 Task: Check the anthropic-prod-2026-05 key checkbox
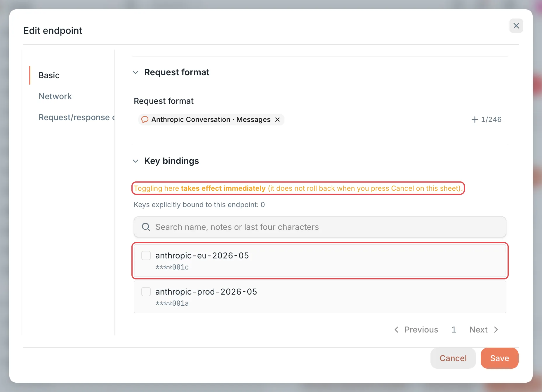click(146, 292)
